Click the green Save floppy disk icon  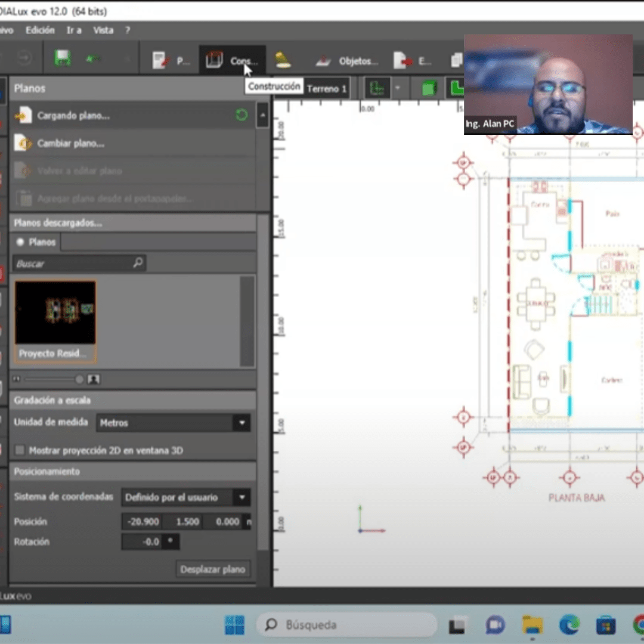click(62, 58)
